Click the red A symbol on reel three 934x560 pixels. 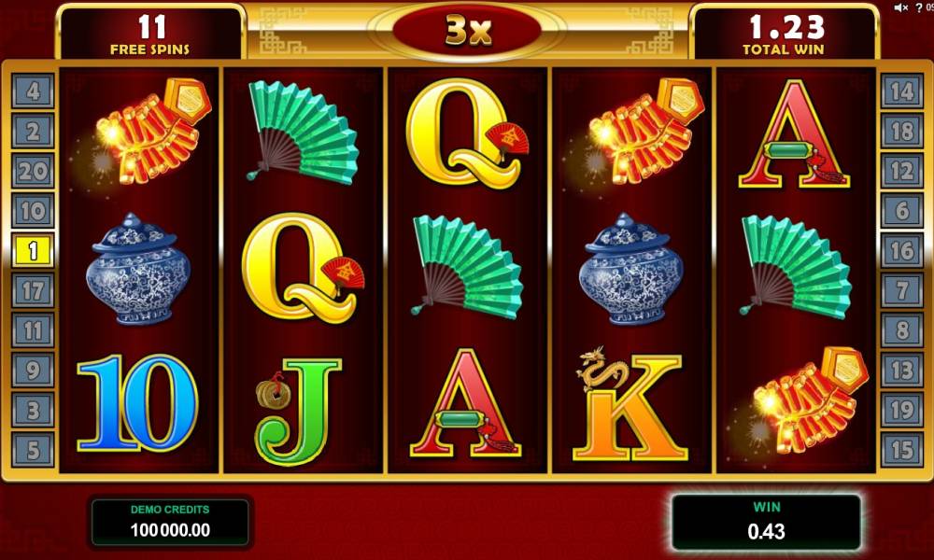[466, 404]
